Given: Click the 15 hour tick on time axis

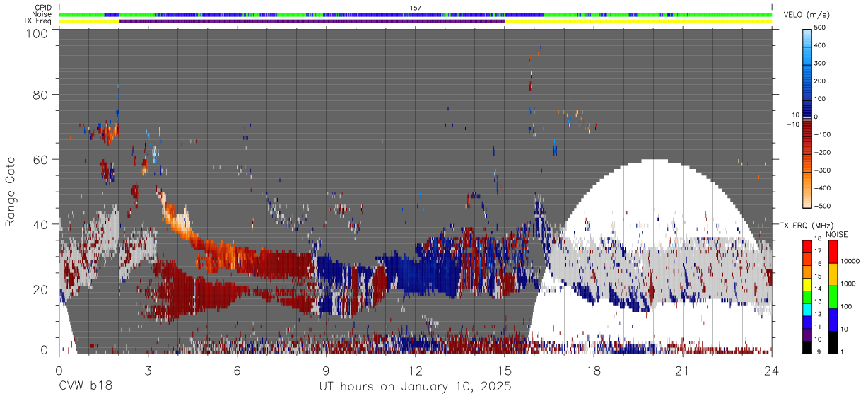Looking at the screenshot, I should point(505,370).
